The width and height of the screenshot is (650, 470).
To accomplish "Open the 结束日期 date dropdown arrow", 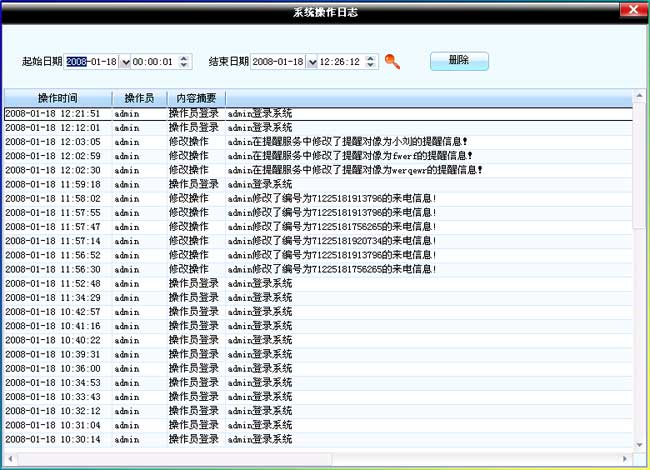I will click(x=313, y=62).
